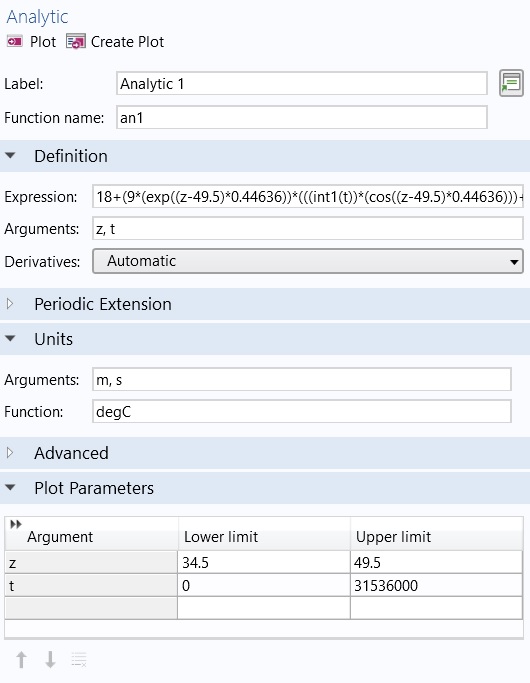Click the move down arrow icon
Image resolution: width=530 pixels, height=683 pixels.
[x=51, y=659]
